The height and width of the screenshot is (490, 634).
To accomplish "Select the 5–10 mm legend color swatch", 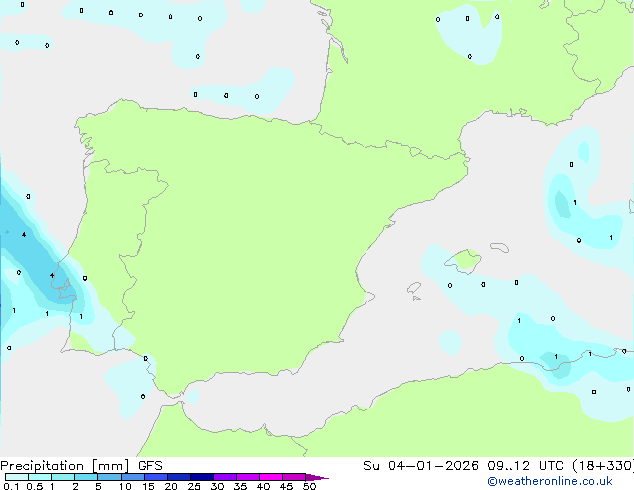I will [x=109, y=477].
